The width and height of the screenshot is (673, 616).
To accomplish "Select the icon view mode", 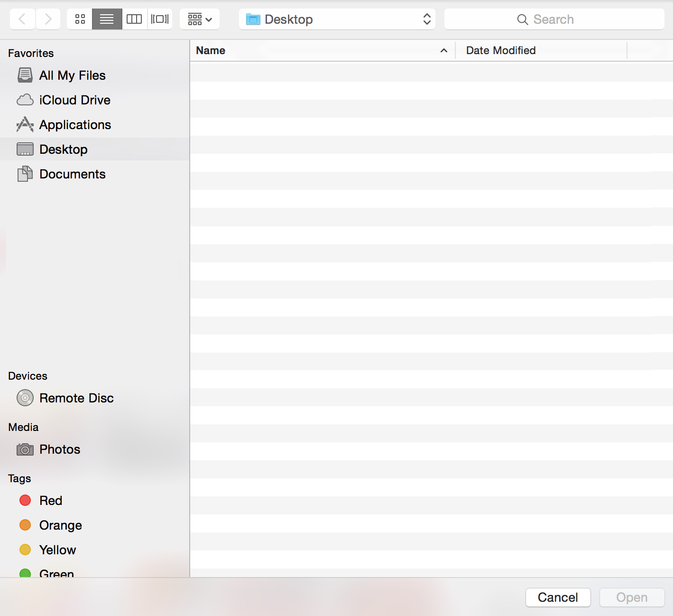I will tap(79, 19).
